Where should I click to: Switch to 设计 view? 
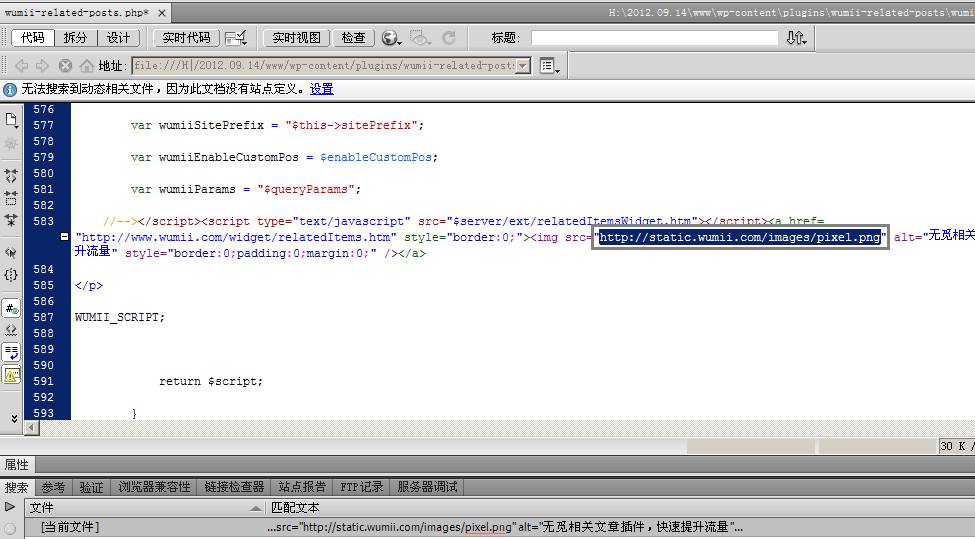click(x=118, y=38)
